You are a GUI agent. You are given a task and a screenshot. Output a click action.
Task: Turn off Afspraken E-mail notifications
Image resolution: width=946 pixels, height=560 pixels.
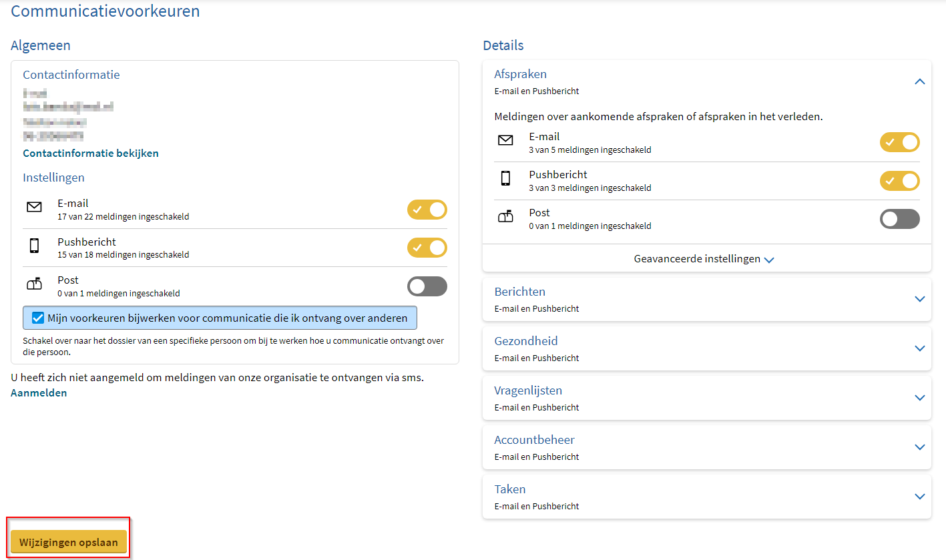(x=899, y=142)
